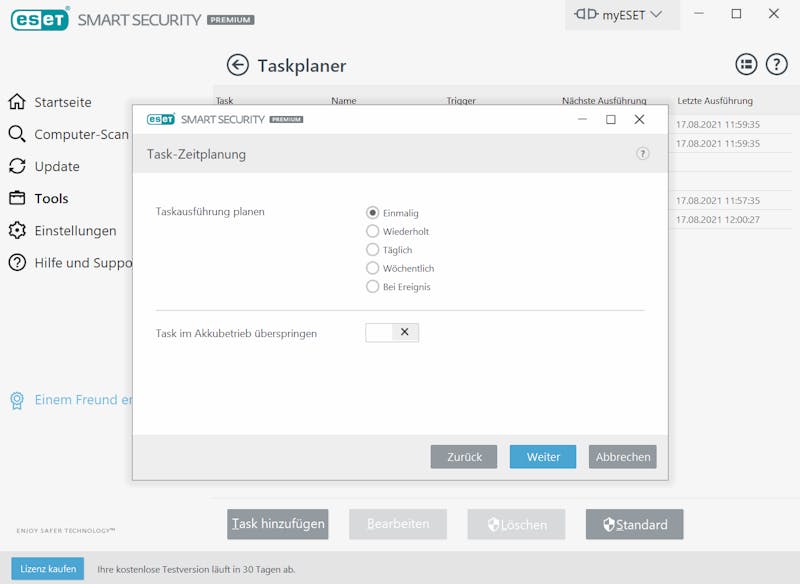Sort by Name column header
Image resolution: width=800 pixels, height=584 pixels.
click(x=343, y=100)
